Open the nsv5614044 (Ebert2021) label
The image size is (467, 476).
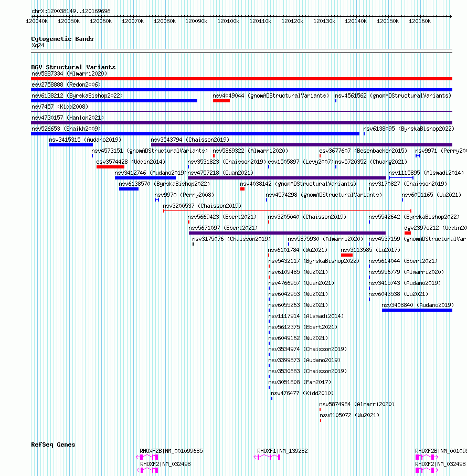coord(404,261)
